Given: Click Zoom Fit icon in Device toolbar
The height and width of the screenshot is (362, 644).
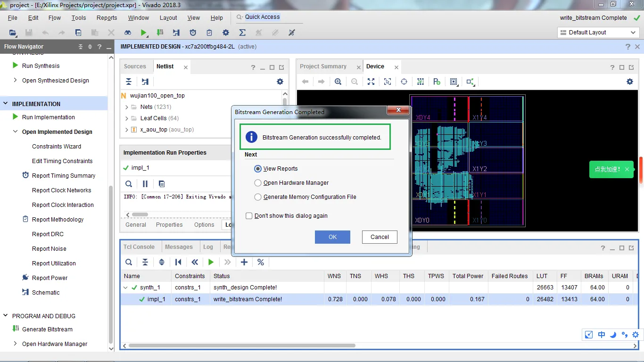Looking at the screenshot, I should pyautogui.click(x=371, y=82).
